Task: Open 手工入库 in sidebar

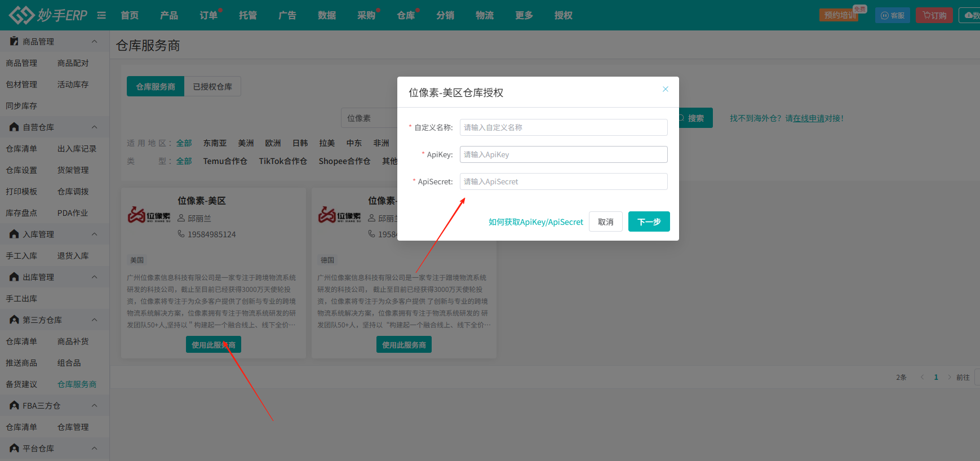Action: tap(21, 256)
